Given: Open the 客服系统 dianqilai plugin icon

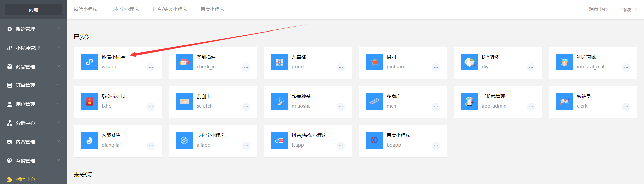Looking at the screenshot, I should [x=89, y=140].
